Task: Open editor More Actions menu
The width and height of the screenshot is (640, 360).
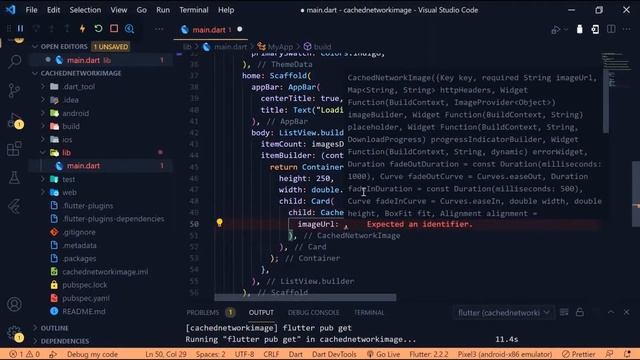Action: pos(627,29)
